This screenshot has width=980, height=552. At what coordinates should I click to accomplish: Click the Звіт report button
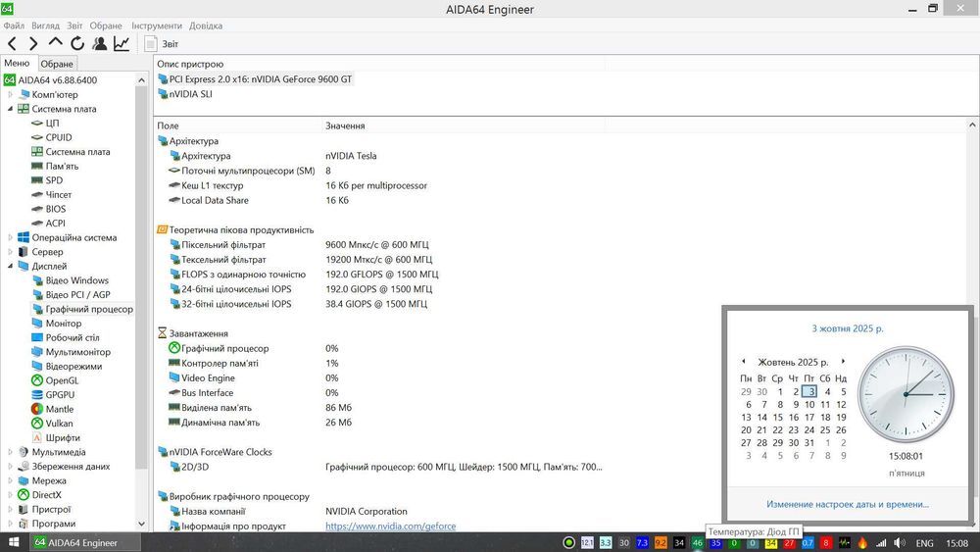[x=162, y=44]
